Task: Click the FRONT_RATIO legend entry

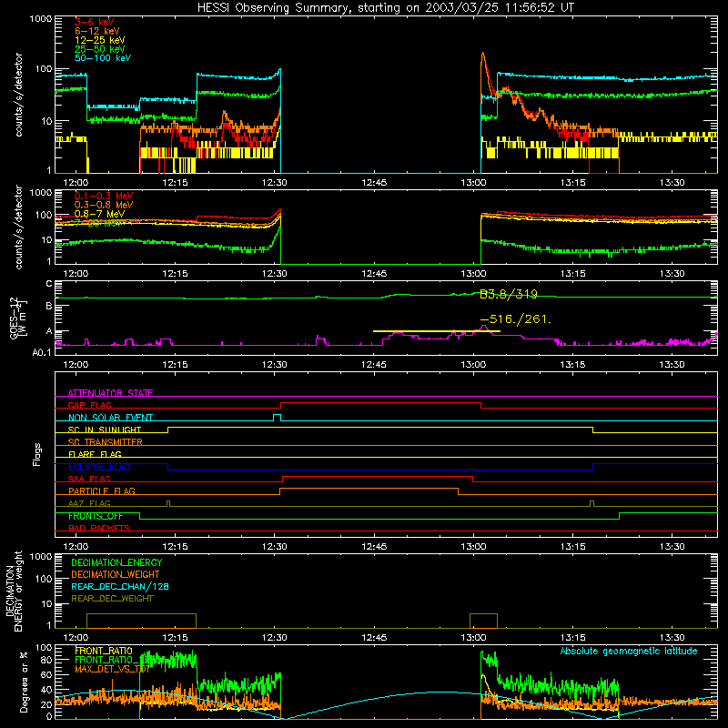Action: pyautogui.click(x=104, y=651)
